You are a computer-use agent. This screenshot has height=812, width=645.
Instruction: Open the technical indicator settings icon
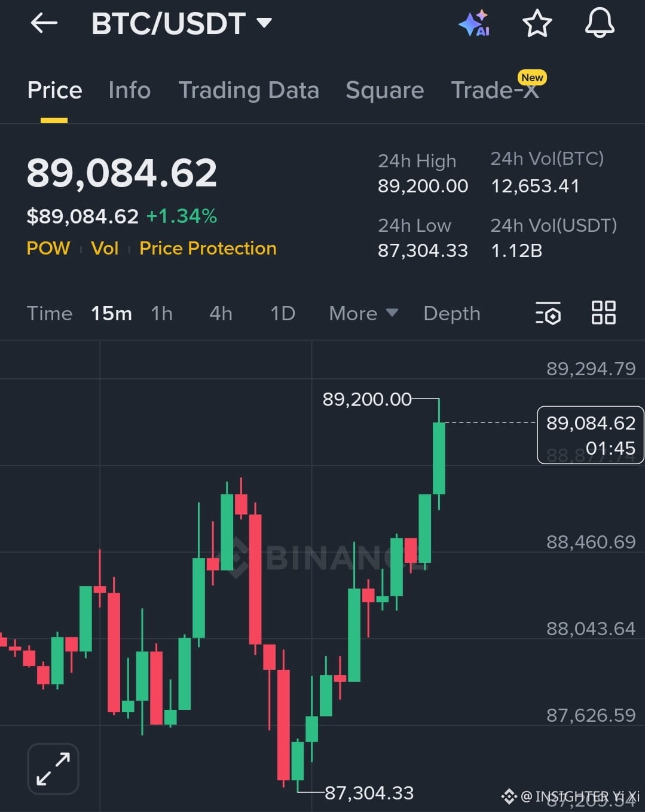pyautogui.click(x=548, y=312)
